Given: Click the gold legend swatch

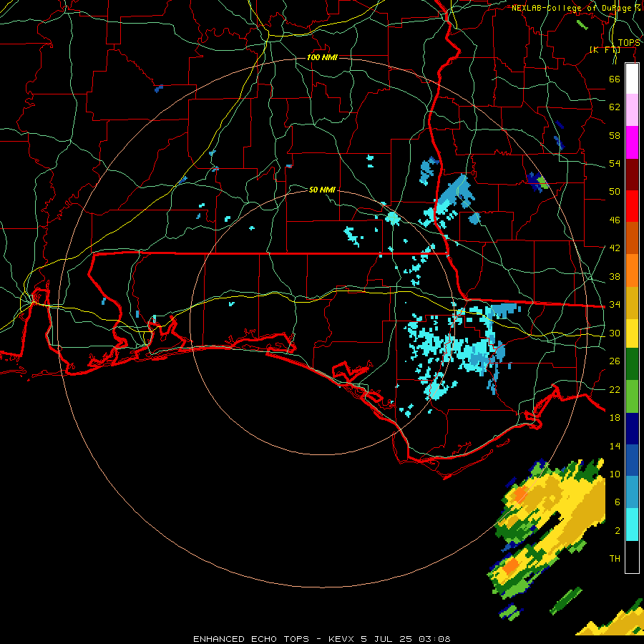Looking at the screenshot, I should [x=632, y=303].
